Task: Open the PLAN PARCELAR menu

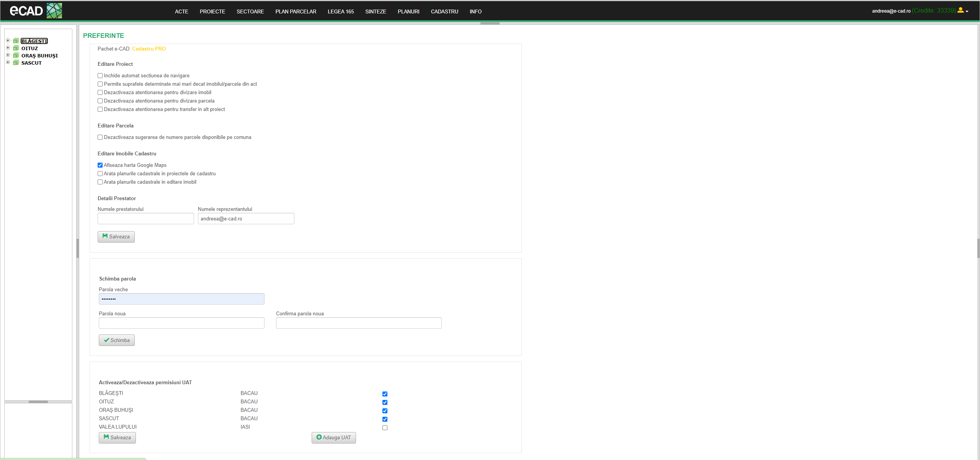Action: point(296,11)
